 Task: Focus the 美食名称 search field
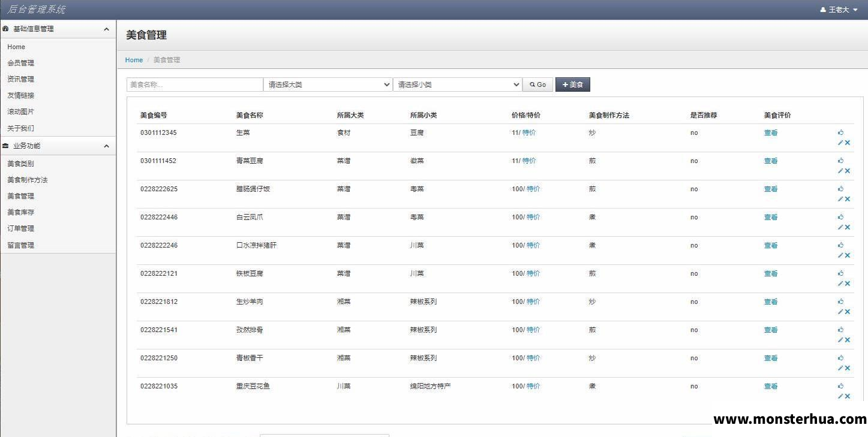coord(195,85)
